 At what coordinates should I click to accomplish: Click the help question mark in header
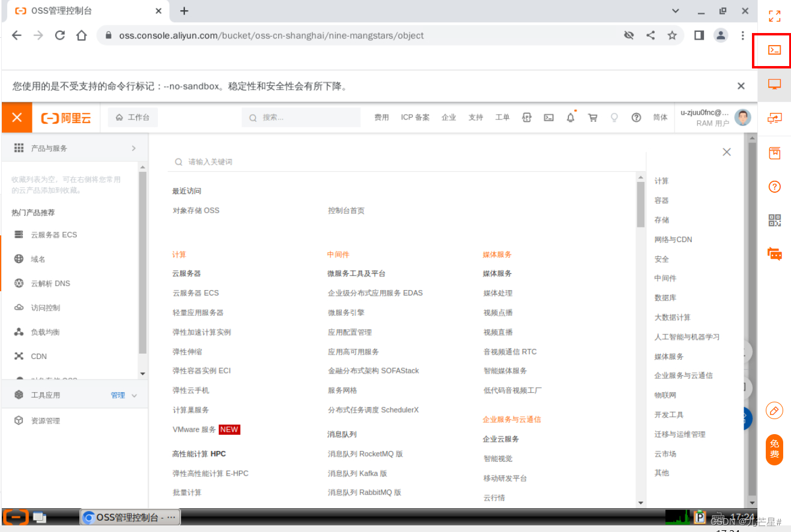pyautogui.click(x=636, y=118)
